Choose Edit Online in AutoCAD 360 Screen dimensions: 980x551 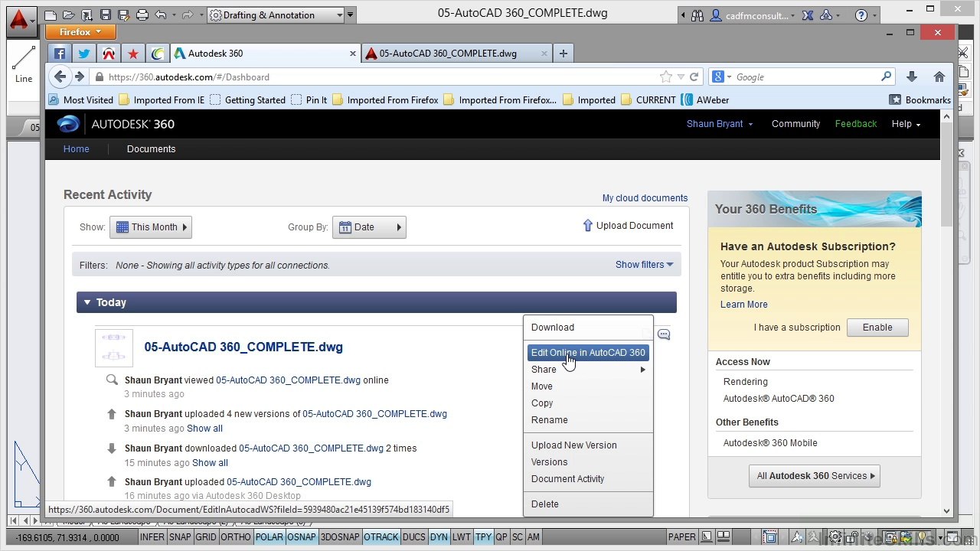pos(588,353)
